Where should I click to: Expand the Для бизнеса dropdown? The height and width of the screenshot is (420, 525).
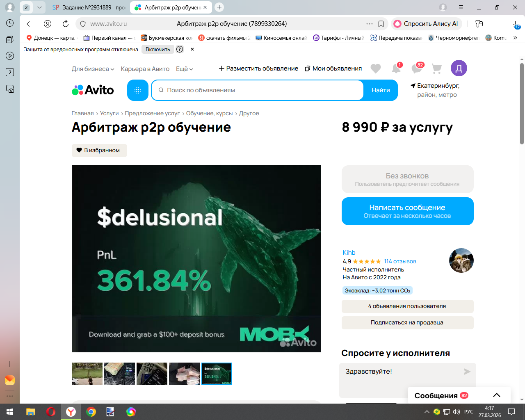[93, 69]
